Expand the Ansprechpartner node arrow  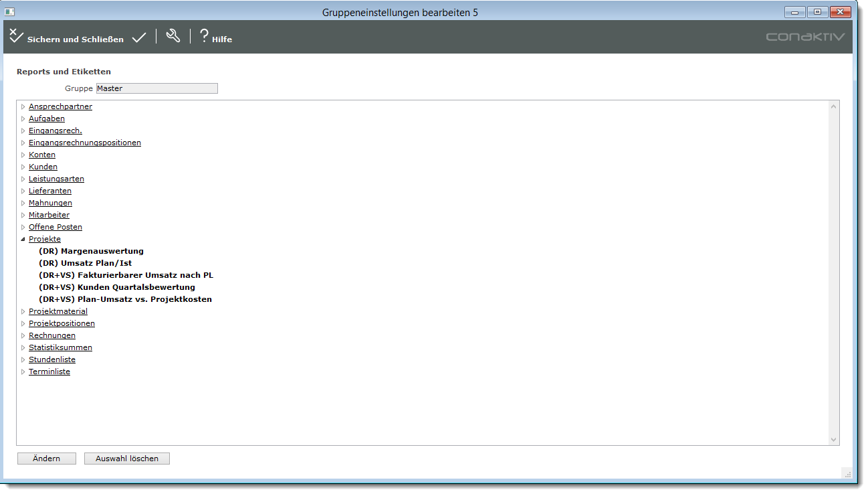click(23, 106)
